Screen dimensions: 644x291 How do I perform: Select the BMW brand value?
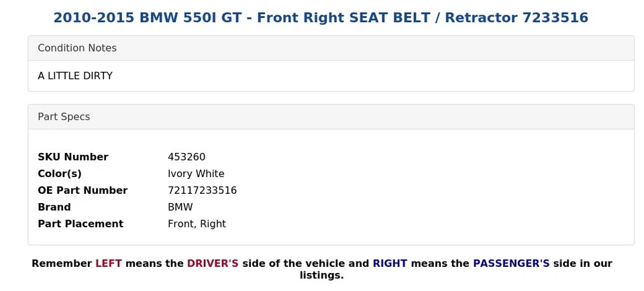180,207
